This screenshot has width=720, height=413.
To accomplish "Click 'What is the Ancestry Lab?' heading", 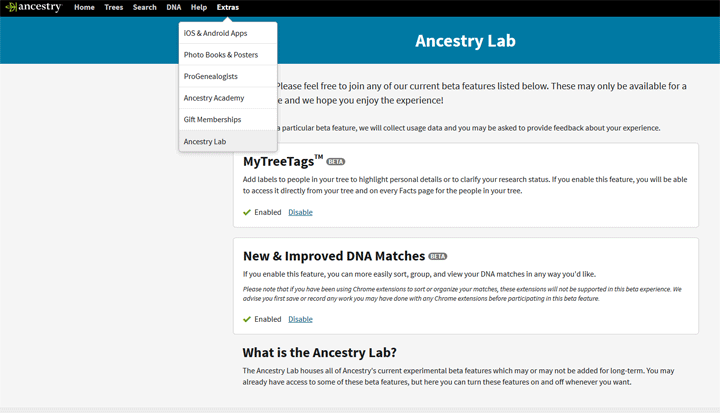I will click(x=320, y=352).
